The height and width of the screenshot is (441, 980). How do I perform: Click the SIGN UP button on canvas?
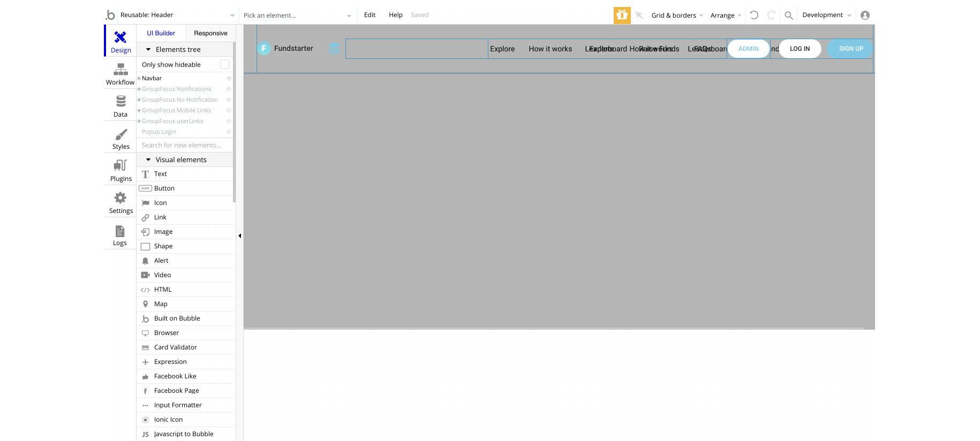[850, 49]
